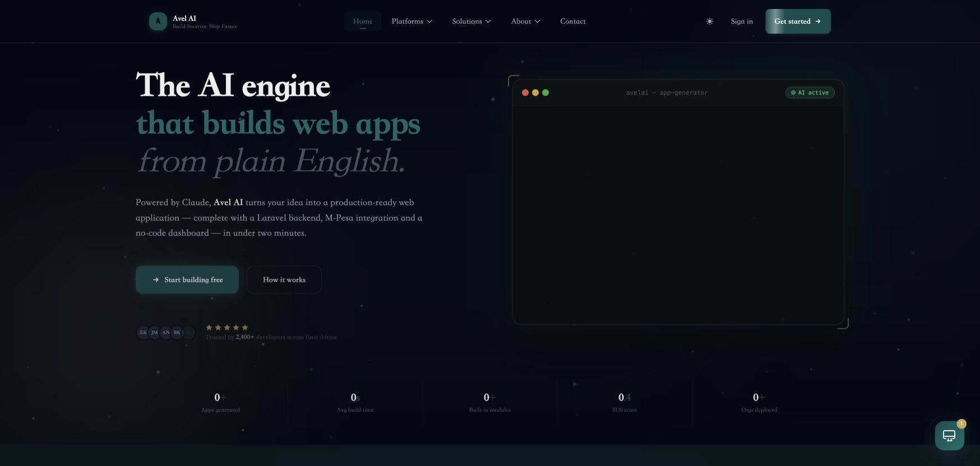
Task: Click the AI active status badge
Action: pos(810,92)
